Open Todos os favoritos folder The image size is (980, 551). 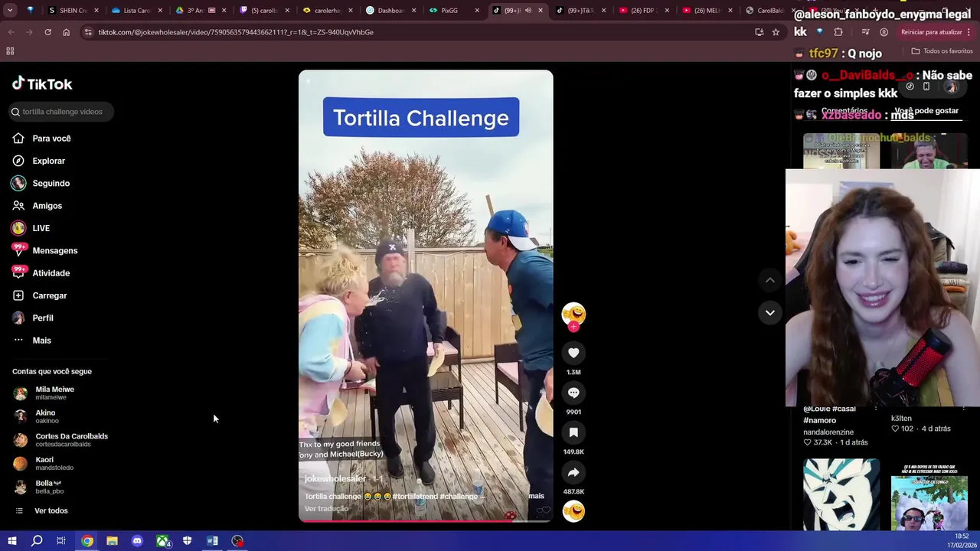[942, 51]
